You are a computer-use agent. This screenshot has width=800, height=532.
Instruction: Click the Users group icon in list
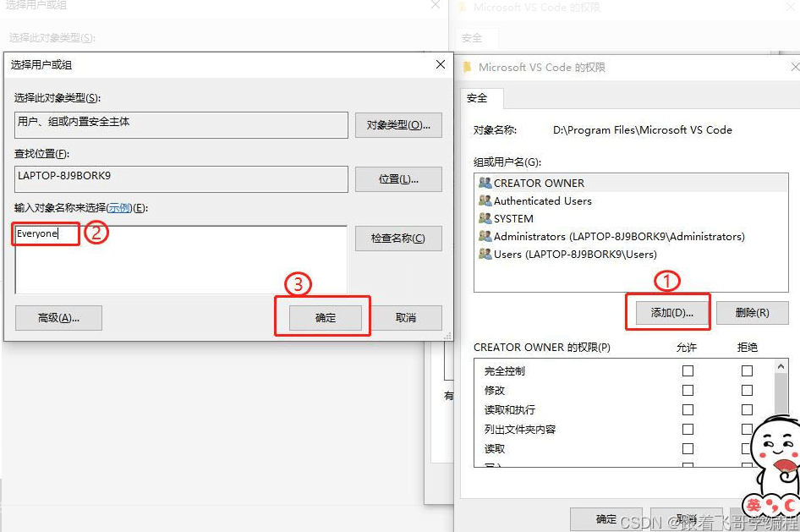485,254
